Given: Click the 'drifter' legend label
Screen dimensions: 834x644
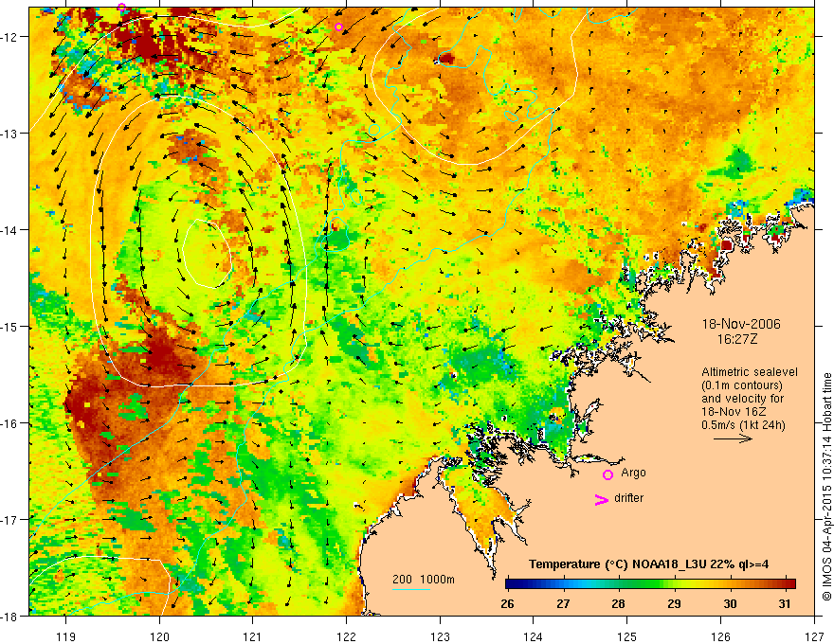Looking at the screenshot, I should click(628, 498).
